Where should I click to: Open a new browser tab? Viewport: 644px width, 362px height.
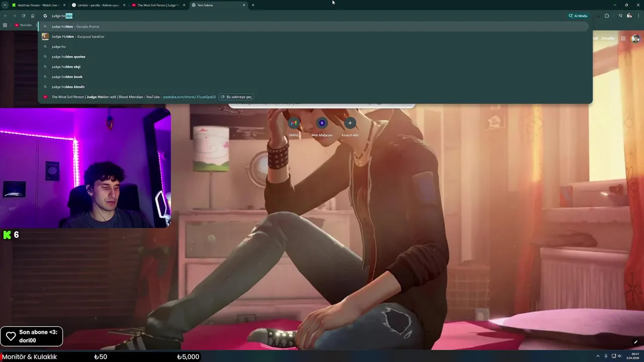coord(253,5)
